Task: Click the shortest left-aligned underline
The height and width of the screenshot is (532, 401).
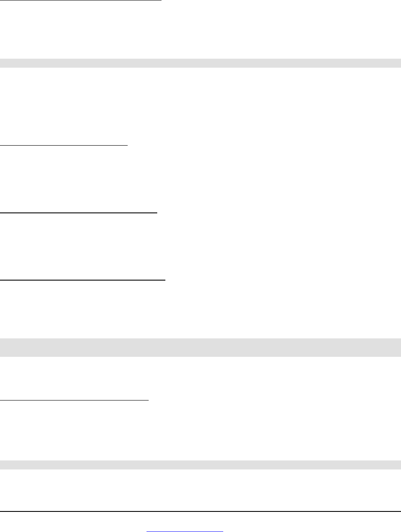Action: click(64, 145)
